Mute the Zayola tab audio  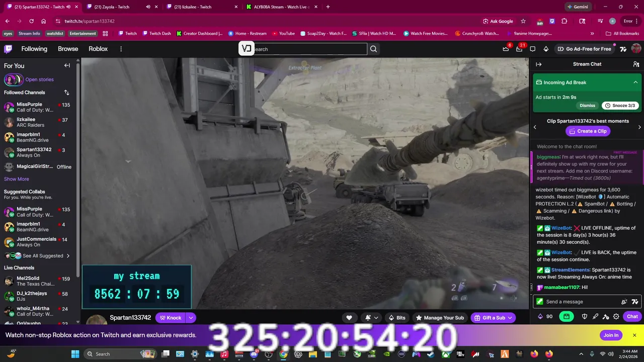coord(148,7)
